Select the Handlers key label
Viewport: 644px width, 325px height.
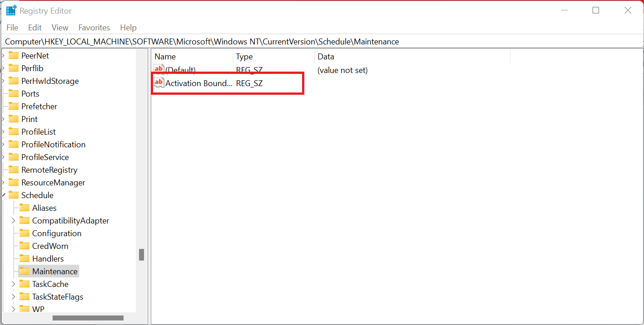48,259
